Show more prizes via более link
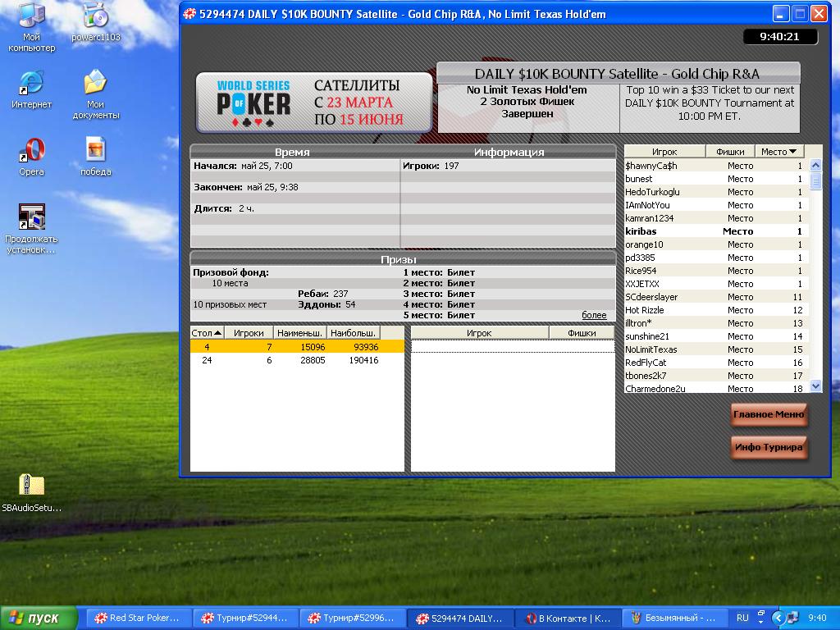840x630 pixels. pos(594,315)
